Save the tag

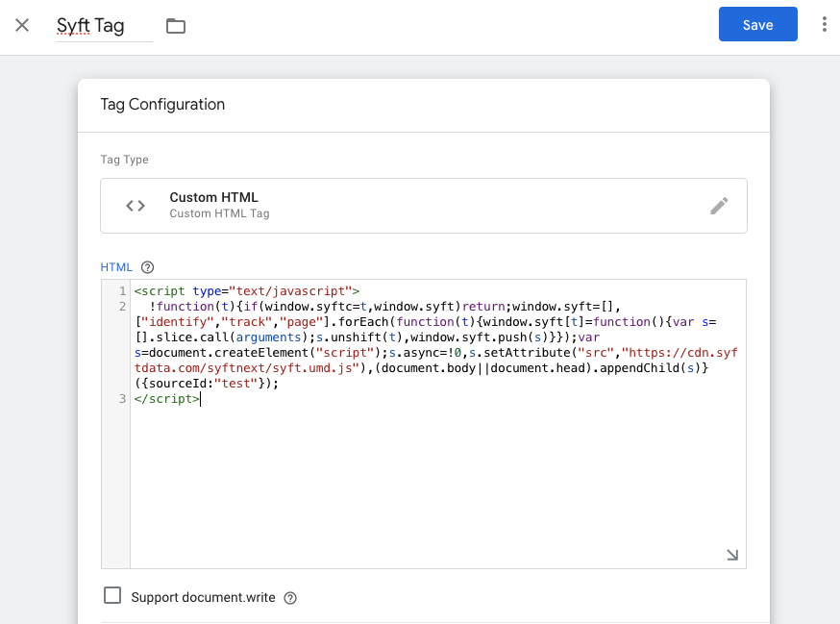757,25
